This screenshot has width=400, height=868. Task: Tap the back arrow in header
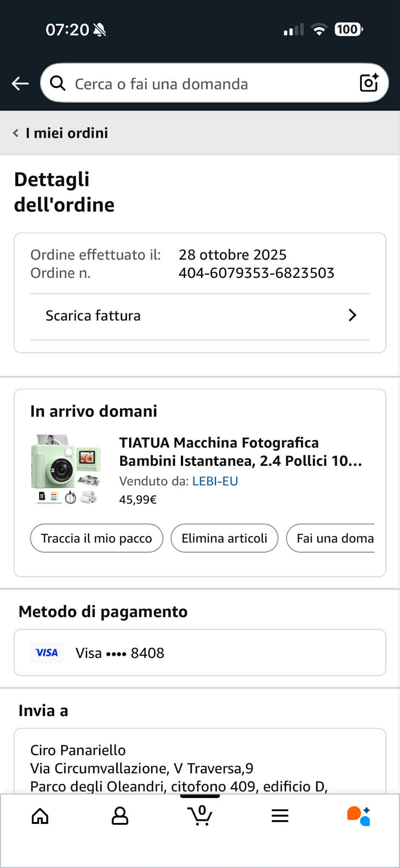click(x=20, y=84)
